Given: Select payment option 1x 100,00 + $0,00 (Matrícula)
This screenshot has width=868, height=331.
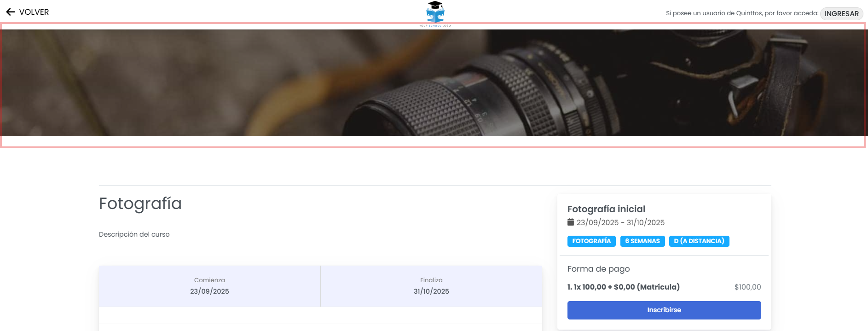Looking at the screenshot, I should tap(623, 287).
